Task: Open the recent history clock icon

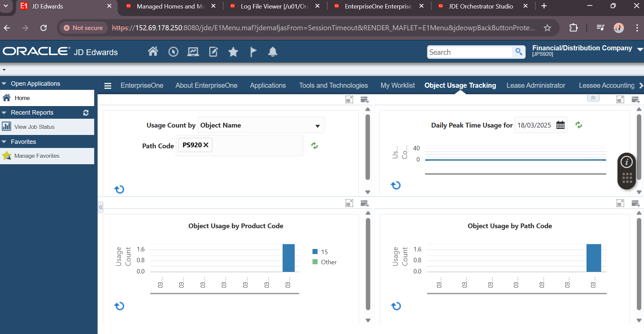Action: tap(173, 52)
